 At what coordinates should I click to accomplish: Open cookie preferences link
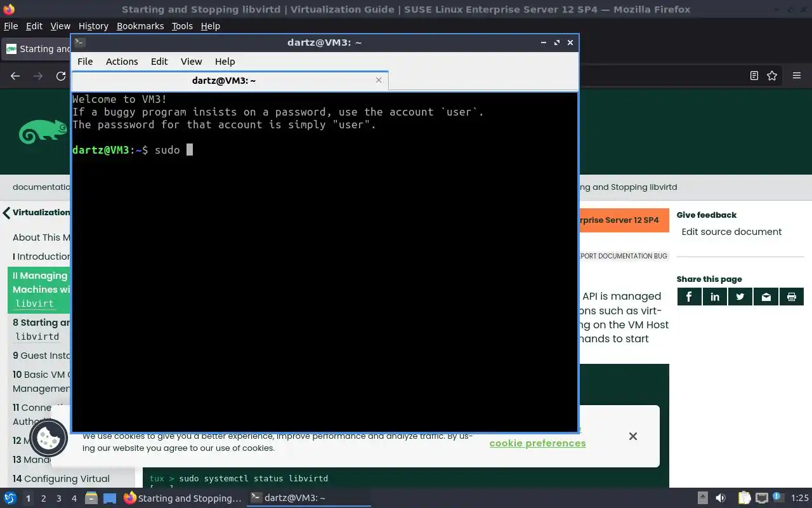537,443
